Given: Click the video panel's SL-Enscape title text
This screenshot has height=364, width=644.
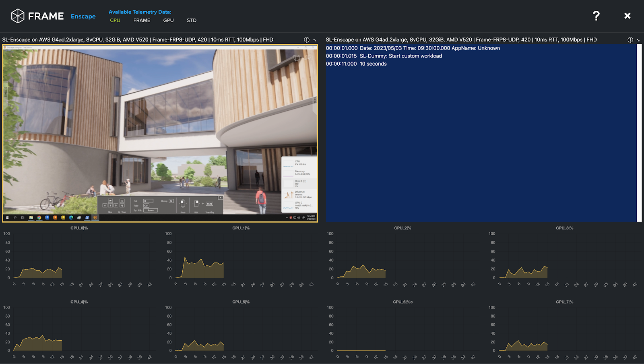Looking at the screenshot, I should [138, 39].
